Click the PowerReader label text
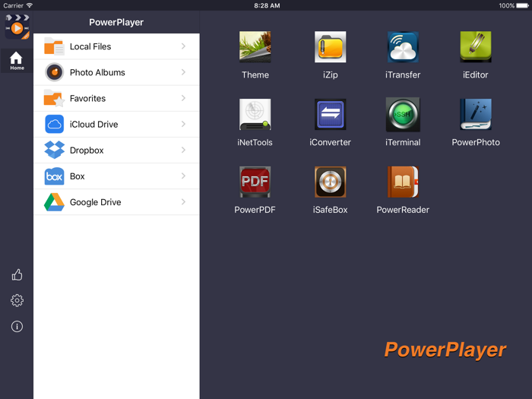Viewport: 532px width, 399px height. coord(403,210)
